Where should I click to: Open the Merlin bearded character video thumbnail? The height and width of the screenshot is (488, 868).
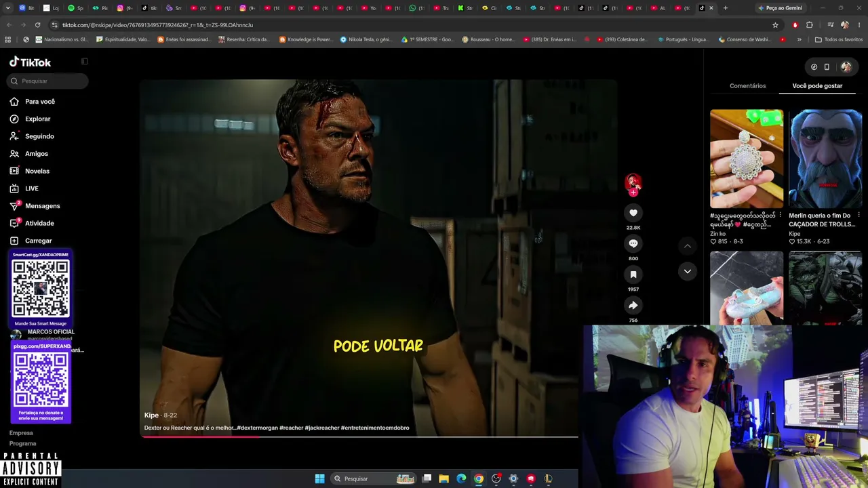(825, 159)
